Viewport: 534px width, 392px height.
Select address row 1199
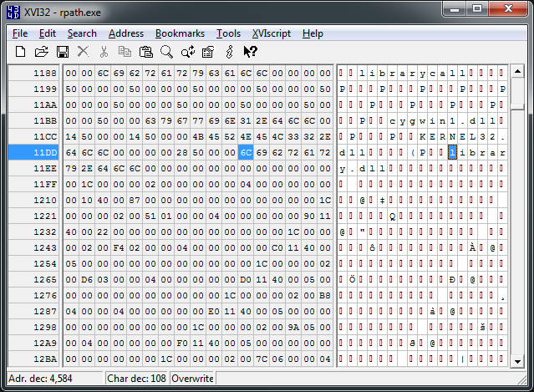coord(33,89)
